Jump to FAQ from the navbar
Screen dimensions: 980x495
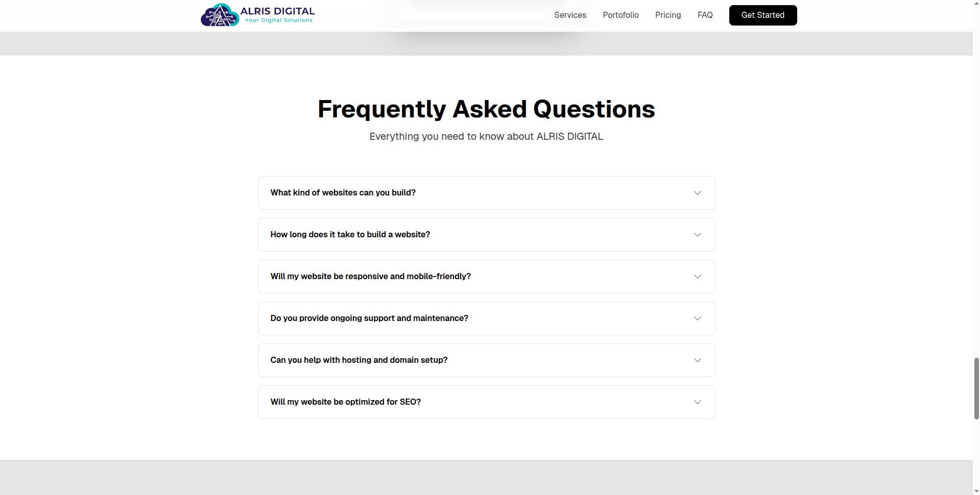[x=705, y=15]
